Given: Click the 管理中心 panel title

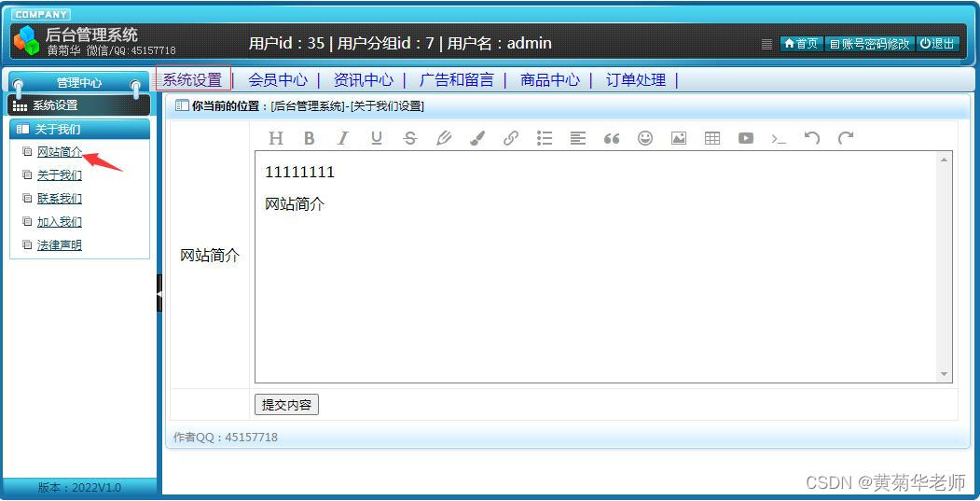Looking at the screenshot, I should tap(78, 82).
